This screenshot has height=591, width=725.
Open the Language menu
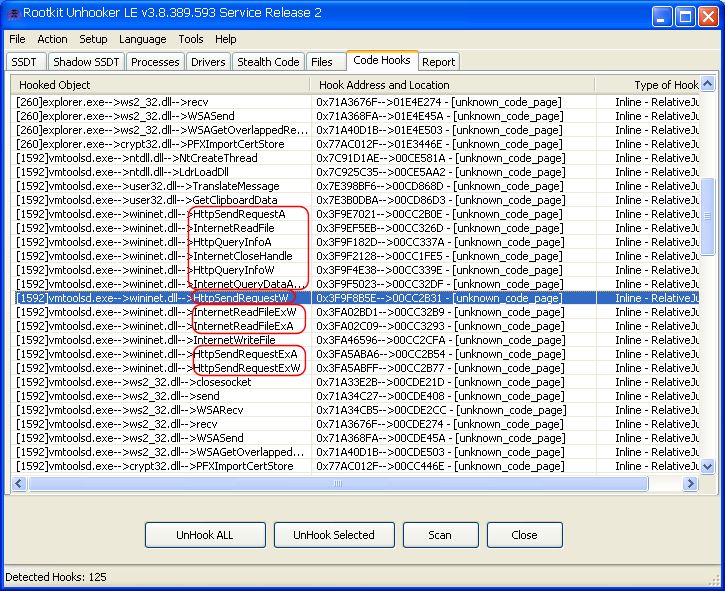pyautogui.click(x=142, y=39)
